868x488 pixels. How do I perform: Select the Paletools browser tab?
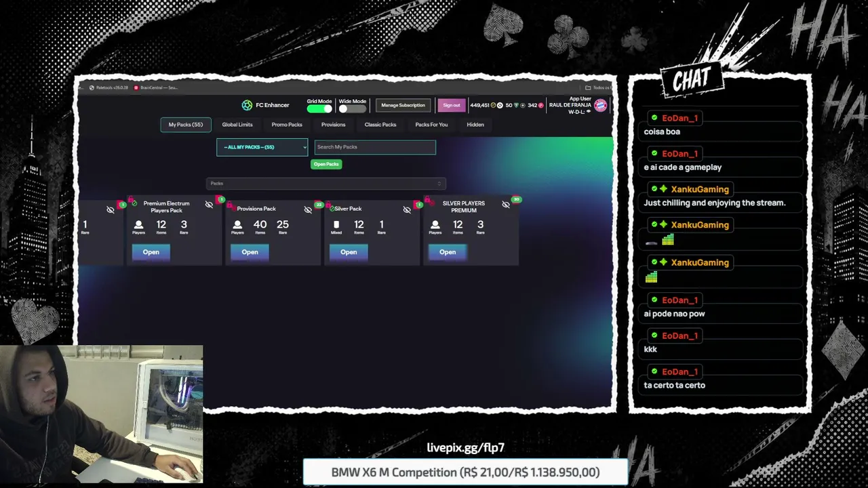point(108,87)
